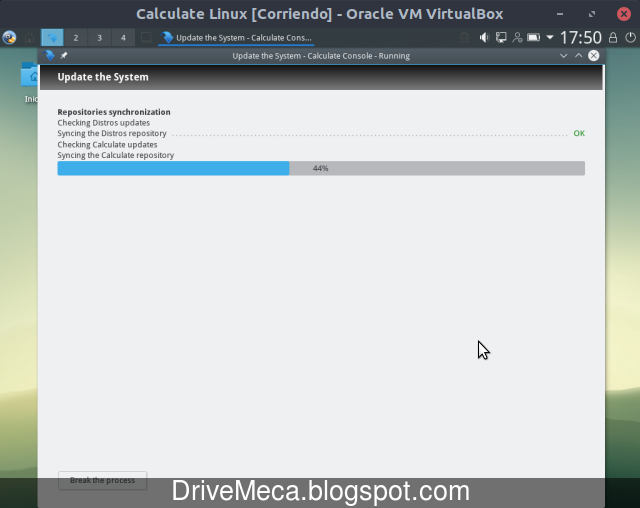Select the Update the System taskbar entry

point(236,38)
